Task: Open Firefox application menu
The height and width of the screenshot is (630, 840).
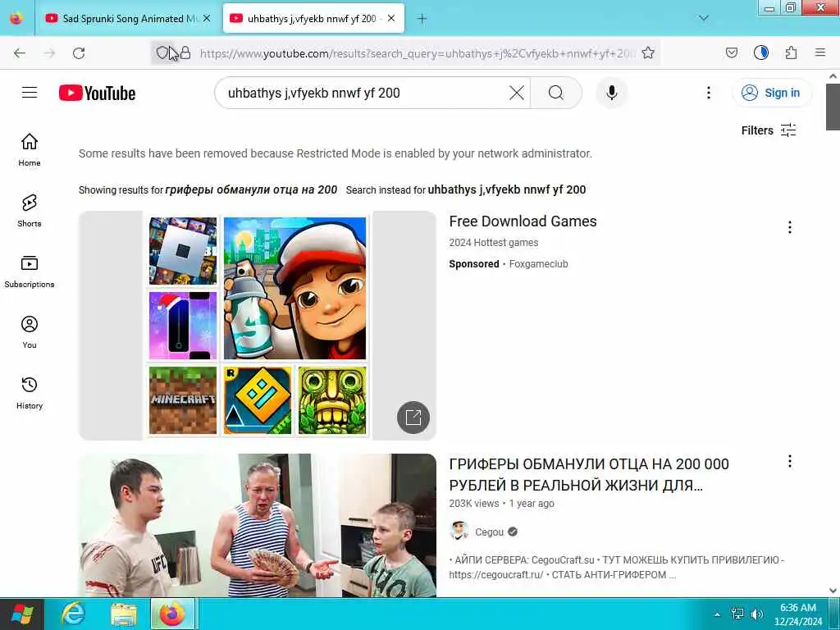Action: point(820,52)
